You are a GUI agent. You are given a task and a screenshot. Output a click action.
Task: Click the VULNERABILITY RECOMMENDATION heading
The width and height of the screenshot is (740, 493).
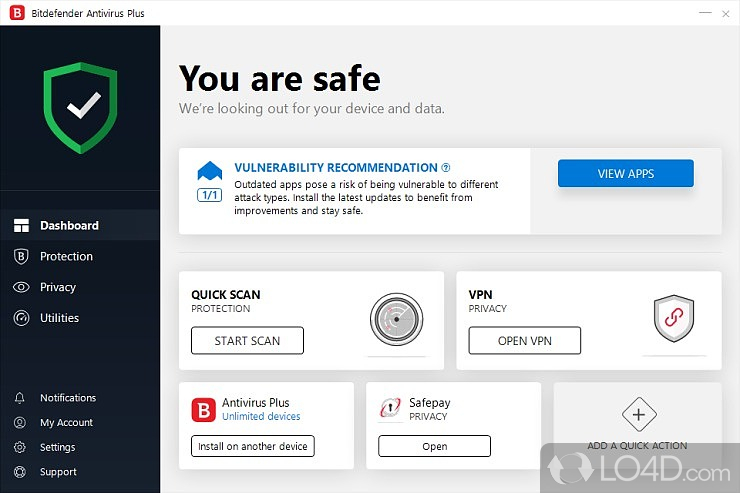pos(336,167)
